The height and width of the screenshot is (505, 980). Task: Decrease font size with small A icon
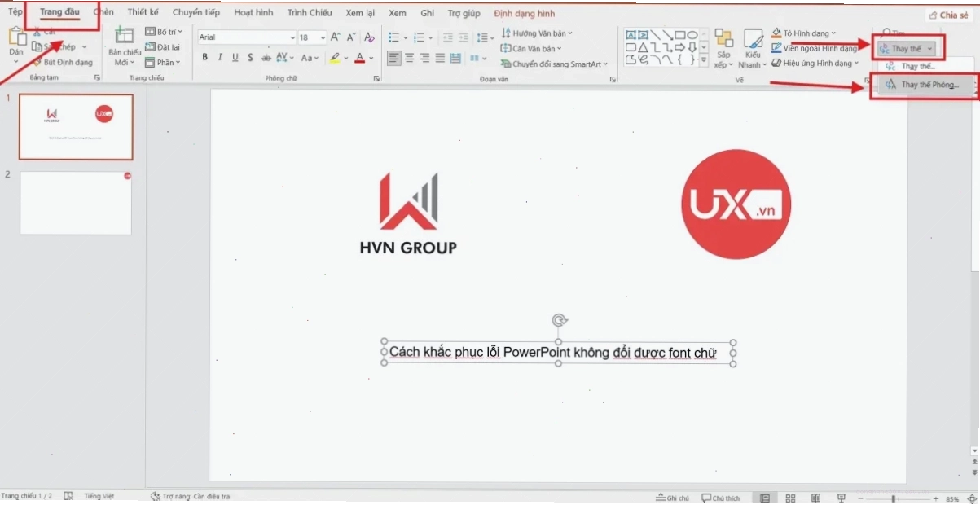pyautogui.click(x=351, y=37)
